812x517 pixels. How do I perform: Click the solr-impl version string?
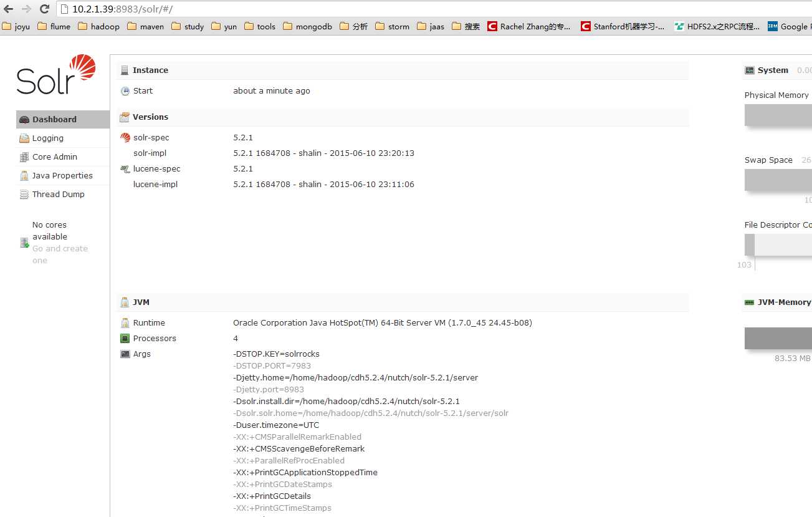(323, 153)
